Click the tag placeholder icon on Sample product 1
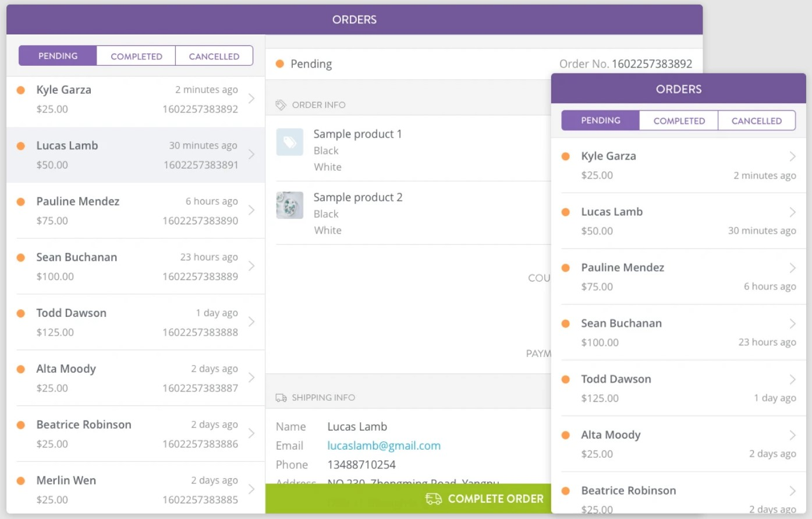 290,142
